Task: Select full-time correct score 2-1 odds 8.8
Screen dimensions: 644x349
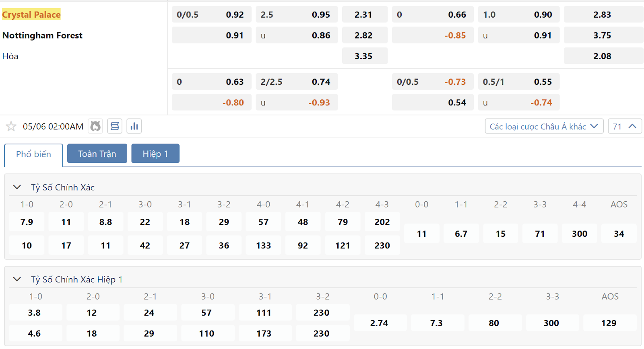Action: pyautogui.click(x=105, y=222)
